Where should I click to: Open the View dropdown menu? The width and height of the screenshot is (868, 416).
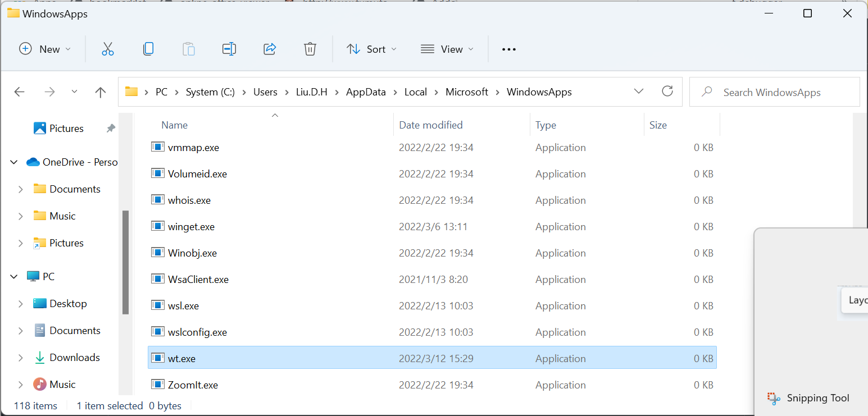(x=447, y=49)
